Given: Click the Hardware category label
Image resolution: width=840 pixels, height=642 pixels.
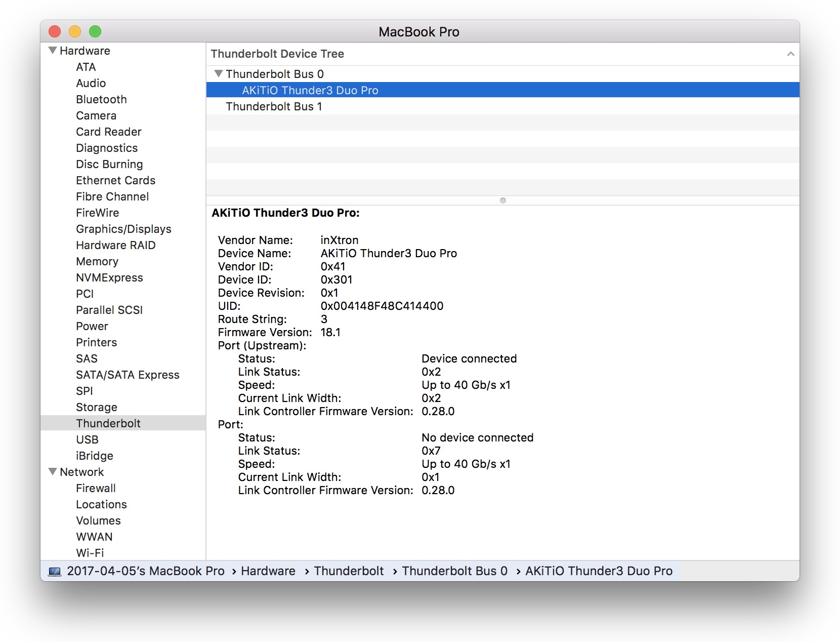Looking at the screenshot, I should 85,51.
